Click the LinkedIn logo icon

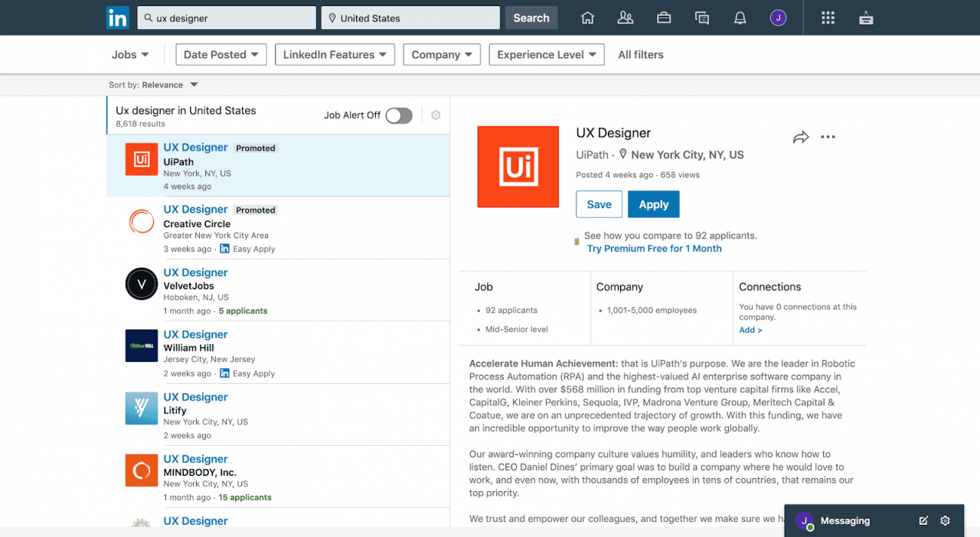point(118,18)
